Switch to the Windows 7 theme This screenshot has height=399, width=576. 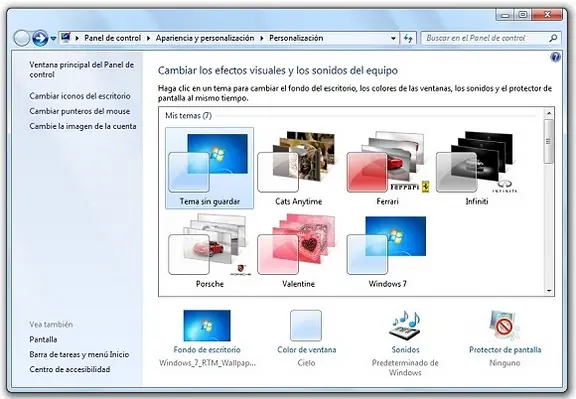coord(388,251)
